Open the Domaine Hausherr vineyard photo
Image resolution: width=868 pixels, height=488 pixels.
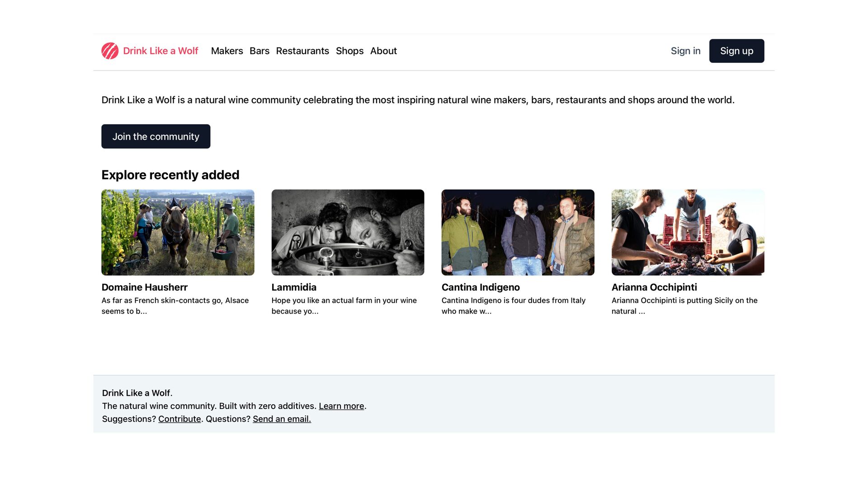point(178,232)
